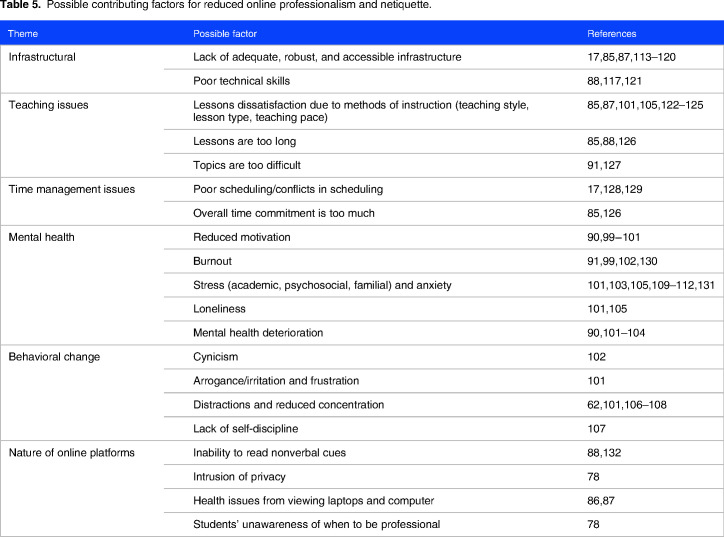Viewport: 724px width, 537px height.
Task: Click Intrusion of privacy factor
Action: 239,477
